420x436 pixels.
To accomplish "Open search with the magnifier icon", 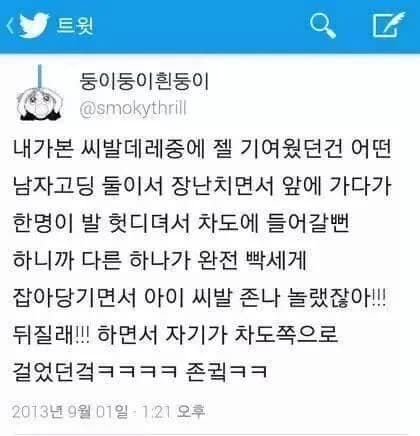I will (322, 26).
